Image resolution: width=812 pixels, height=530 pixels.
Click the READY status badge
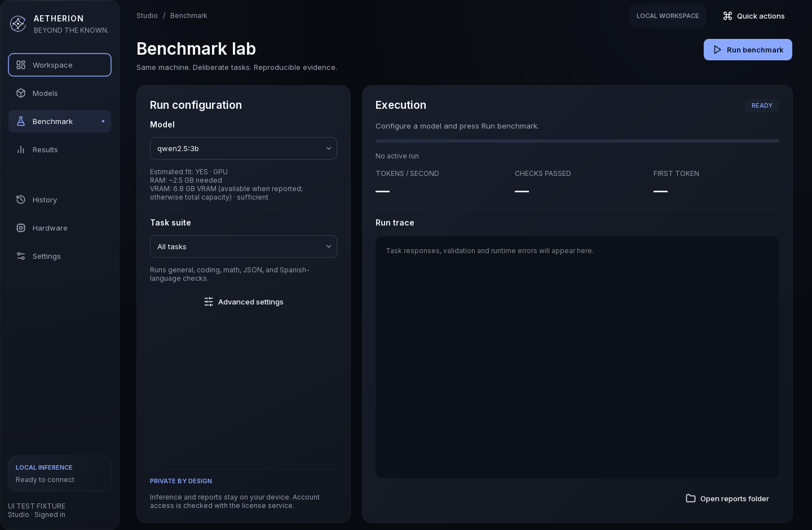pos(762,105)
